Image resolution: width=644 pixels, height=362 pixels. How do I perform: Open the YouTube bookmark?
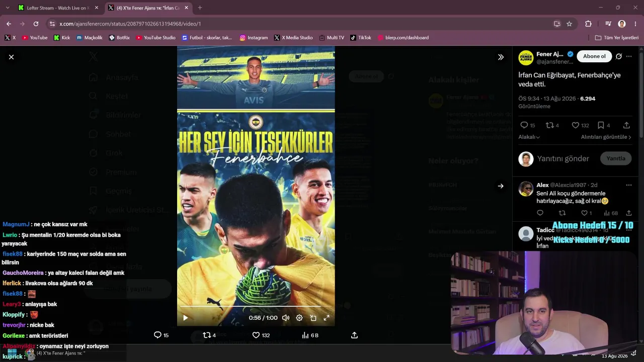34,38
